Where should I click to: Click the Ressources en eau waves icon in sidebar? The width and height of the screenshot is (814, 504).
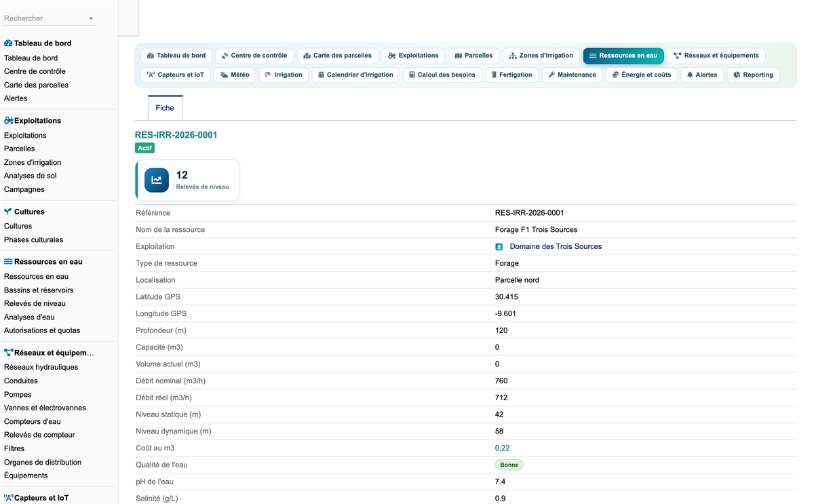(8, 262)
